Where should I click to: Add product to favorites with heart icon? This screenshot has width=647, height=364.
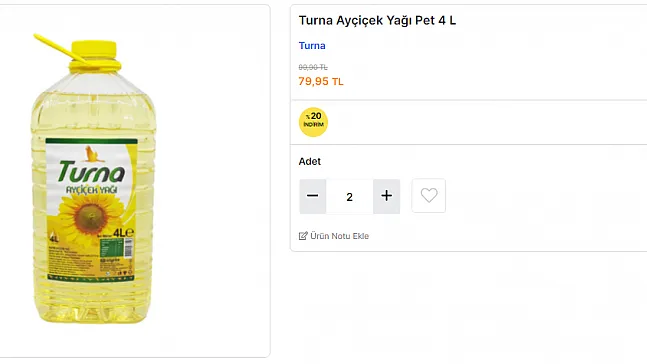(429, 196)
